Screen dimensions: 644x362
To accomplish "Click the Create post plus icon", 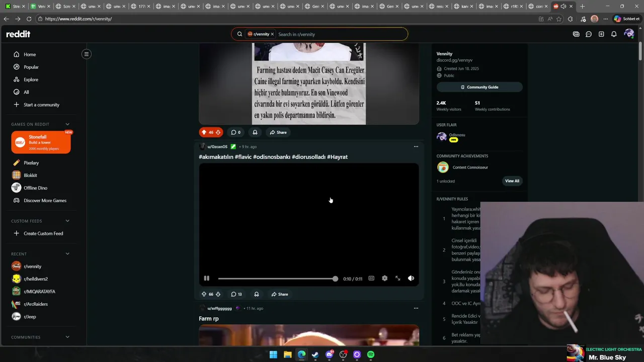I will tap(601, 34).
